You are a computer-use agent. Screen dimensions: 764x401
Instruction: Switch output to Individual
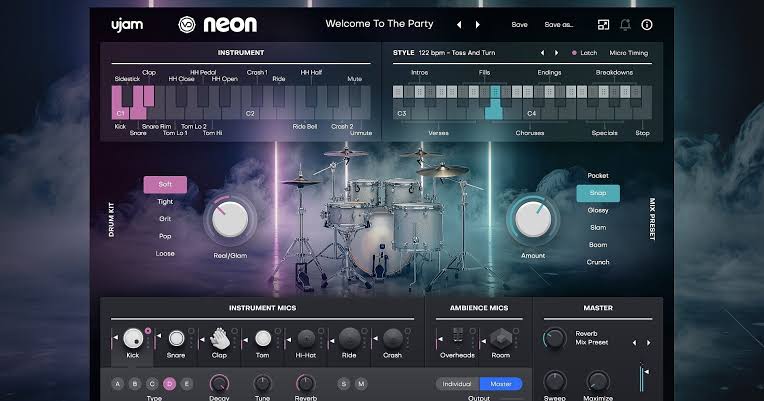pyautogui.click(x=457, y=384)
